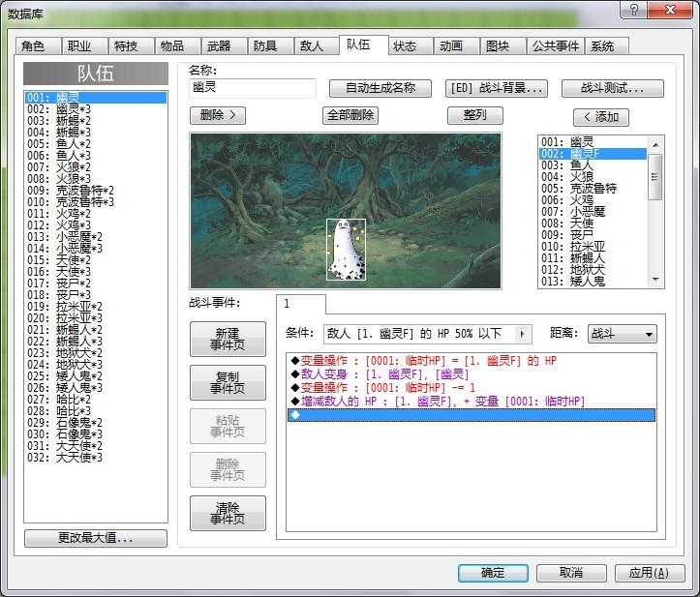The image size is (700, 597).
Task: Confirm with the 确定 button
Action: coord(493,573)
